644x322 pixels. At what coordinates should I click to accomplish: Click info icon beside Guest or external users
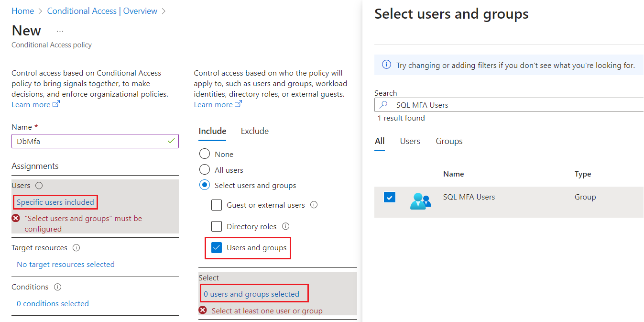pos(314,205)
